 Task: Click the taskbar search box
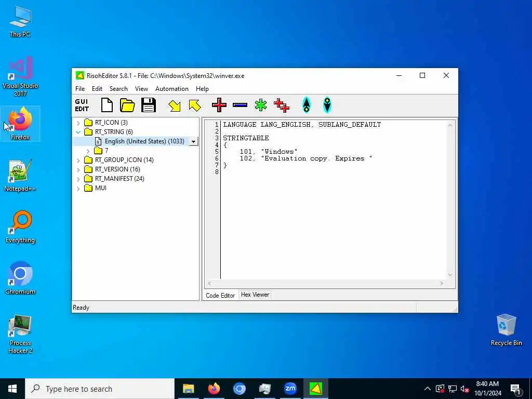pos(100,389)
